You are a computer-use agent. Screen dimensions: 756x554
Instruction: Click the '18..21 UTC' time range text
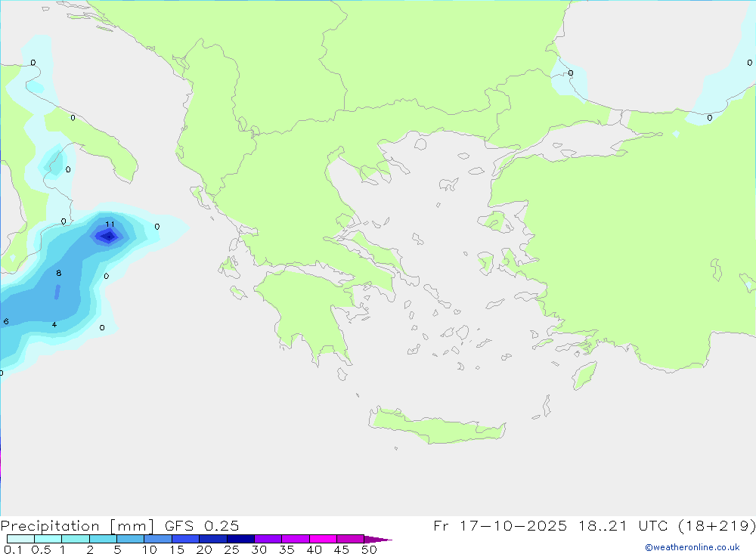pyautogui.click(x=623, y=526)
